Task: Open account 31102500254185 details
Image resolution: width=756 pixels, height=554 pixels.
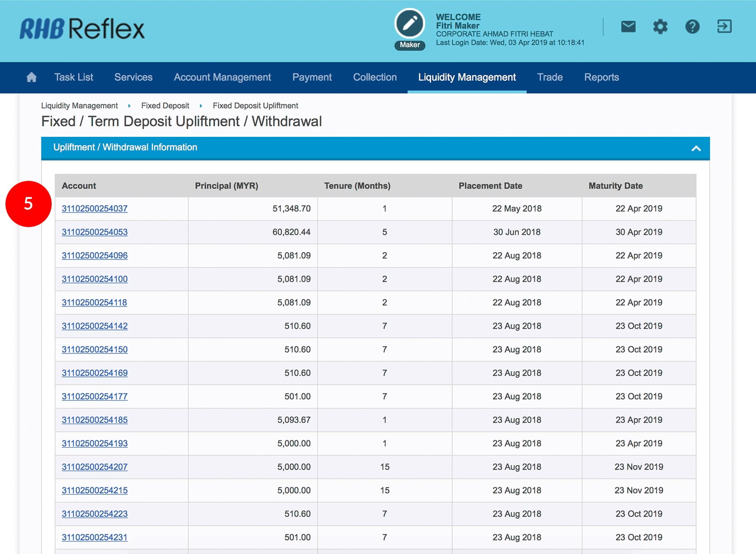Action: pyautogui.click(x=94, y=420)
